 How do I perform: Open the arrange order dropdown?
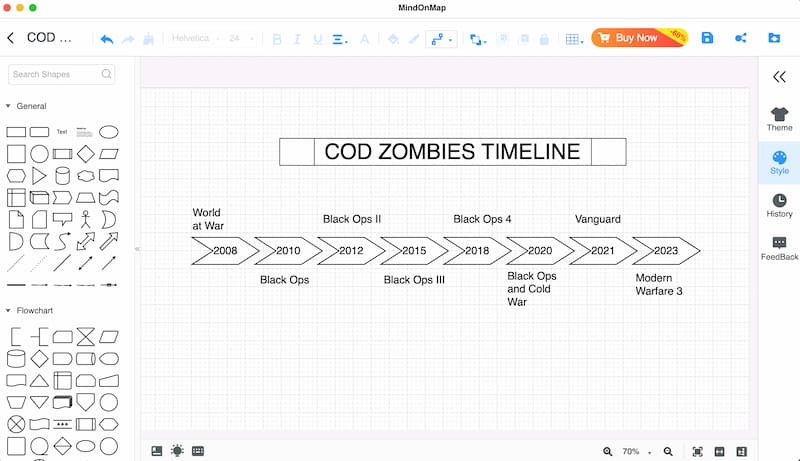tap(478, 39)
